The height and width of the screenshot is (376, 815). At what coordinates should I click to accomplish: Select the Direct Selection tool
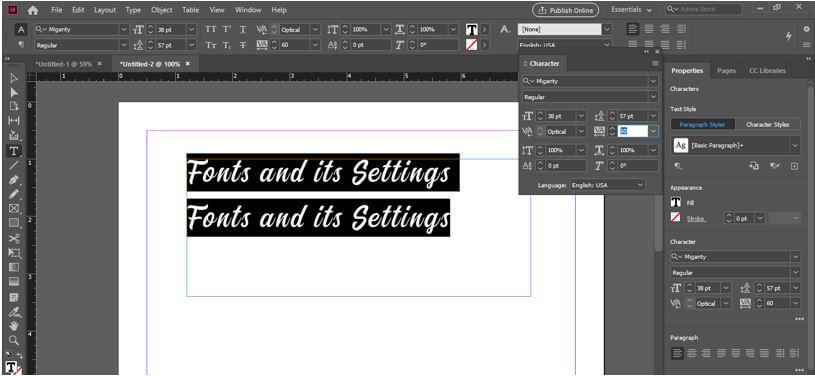(14, 93)
